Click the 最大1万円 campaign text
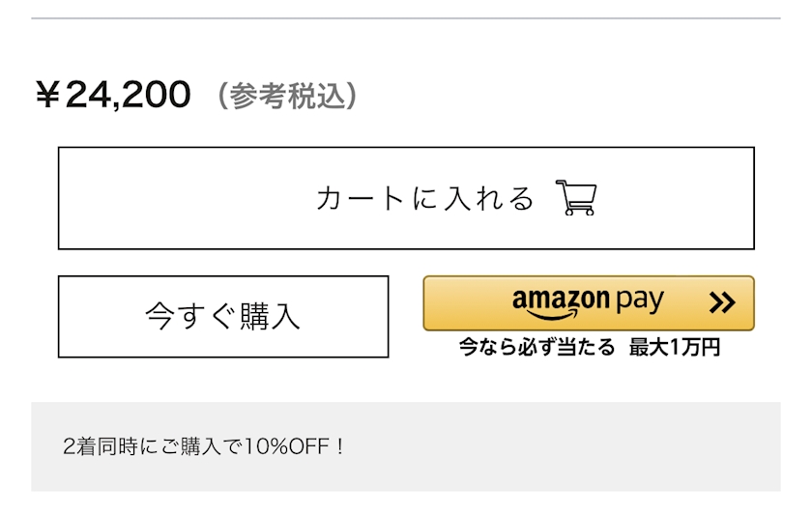This screenshot has width=812, height=515. [x=675, y=348]
